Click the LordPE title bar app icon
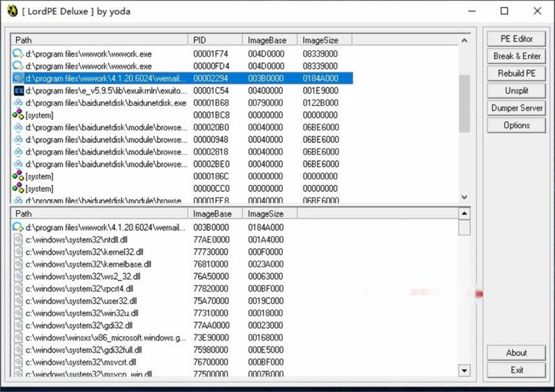The image size is (555, 392). [x=12, y=11]
